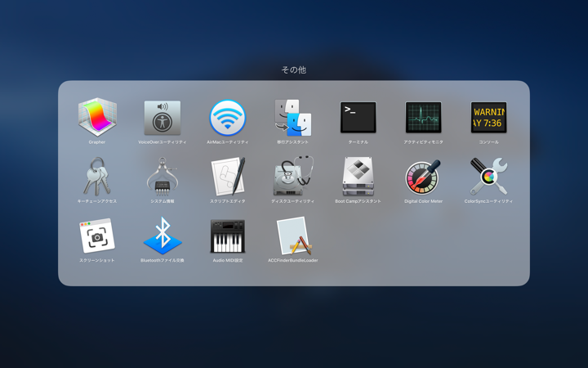Click the Audio MIDI設定 label
588x368 pixels.
[x=228, y=260]
